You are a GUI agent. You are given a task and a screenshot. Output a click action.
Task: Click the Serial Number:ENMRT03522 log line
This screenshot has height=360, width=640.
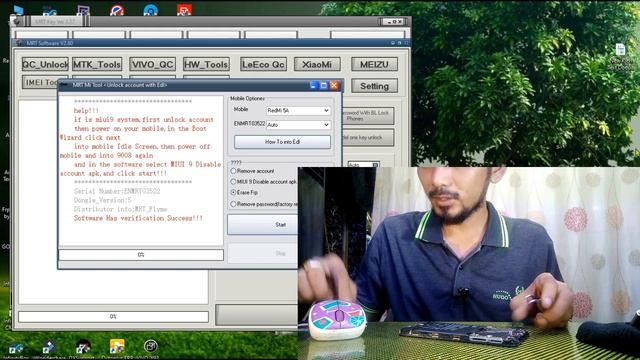(117, 191)
